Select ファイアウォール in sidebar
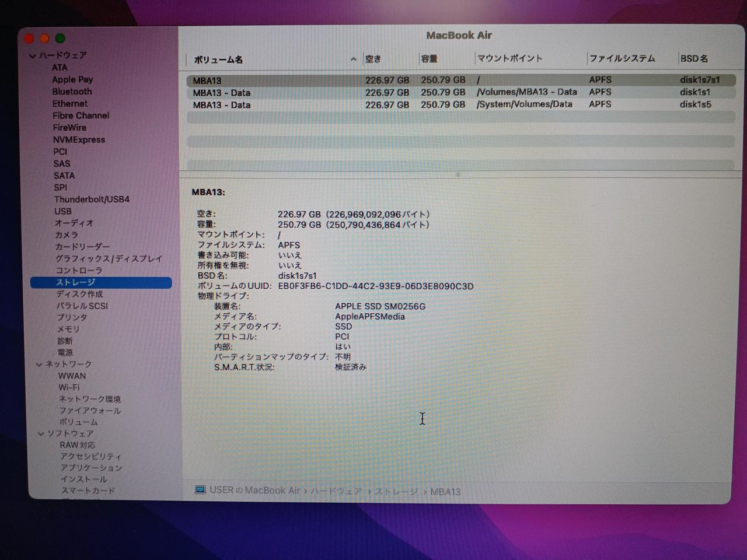The image size is (747, 560). point(90,411)
